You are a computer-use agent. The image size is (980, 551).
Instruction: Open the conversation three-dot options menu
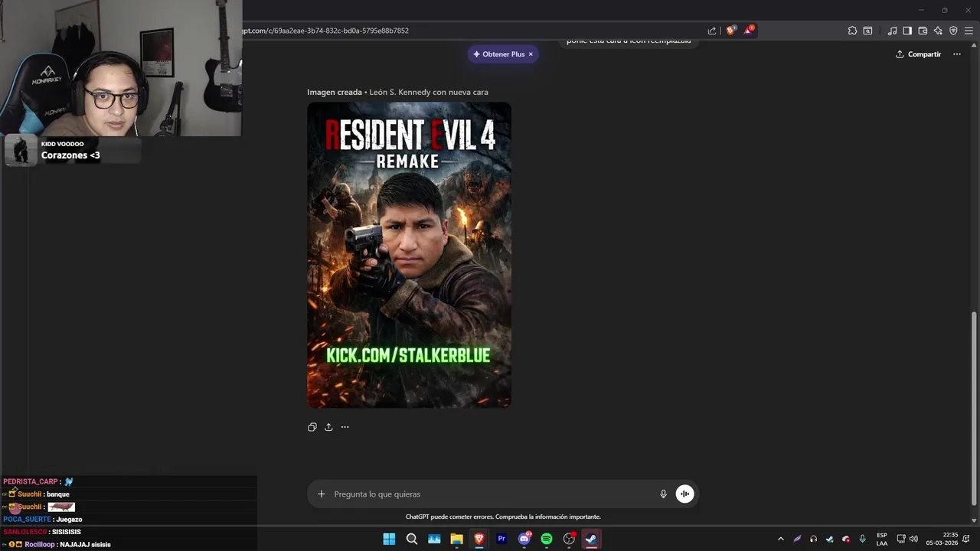956,54
